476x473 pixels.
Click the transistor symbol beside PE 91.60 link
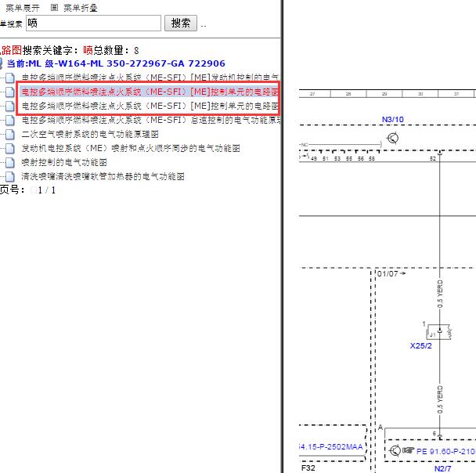coord(395,450)
